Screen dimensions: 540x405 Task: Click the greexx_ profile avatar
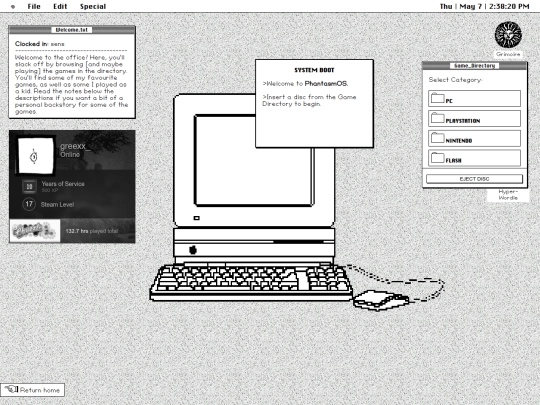(x=36, y=156)
